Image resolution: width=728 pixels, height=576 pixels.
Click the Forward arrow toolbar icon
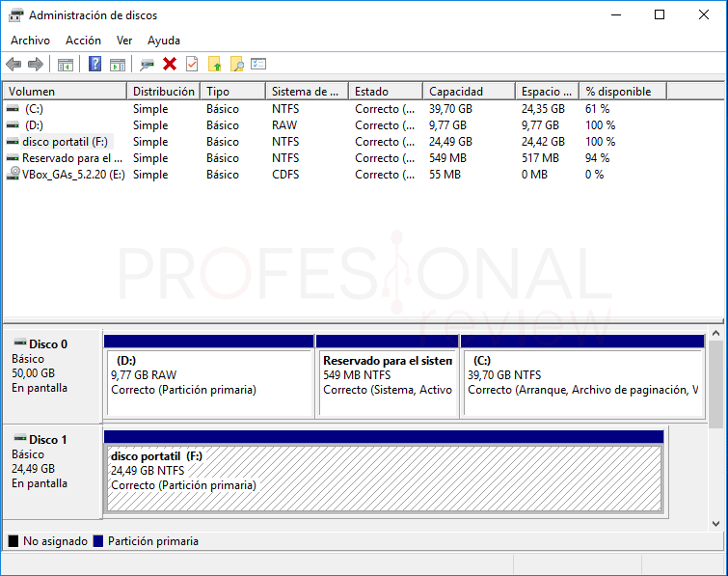point(36,64)
